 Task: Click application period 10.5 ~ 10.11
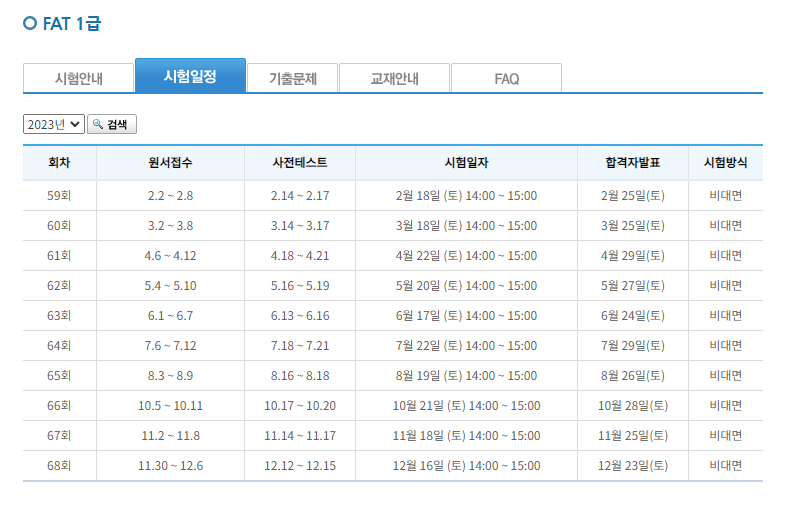(x=170, y=405)
